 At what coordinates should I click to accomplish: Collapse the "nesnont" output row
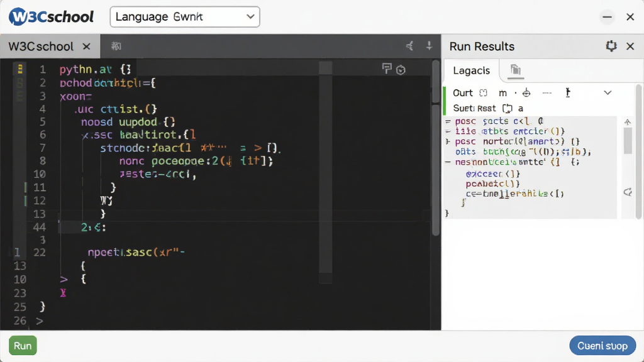click(x=448, y=162)
